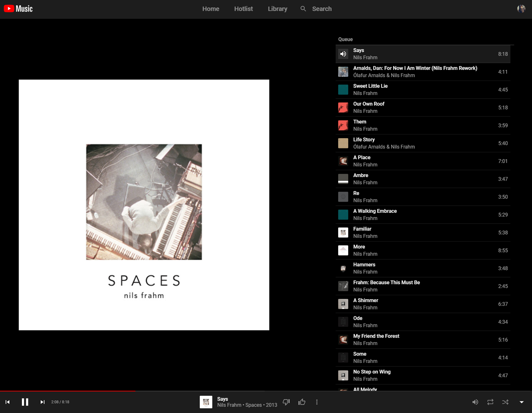The height and width of the screenshot is (413, 532).
Task: Play the For Now I Am Winter thumbnail
Action: tap(343, 72)
